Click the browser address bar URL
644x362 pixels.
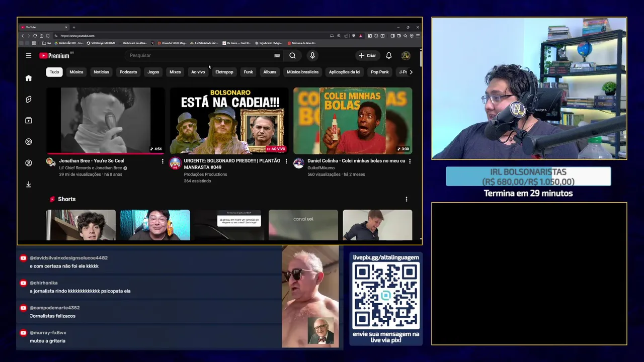[77, 36]
